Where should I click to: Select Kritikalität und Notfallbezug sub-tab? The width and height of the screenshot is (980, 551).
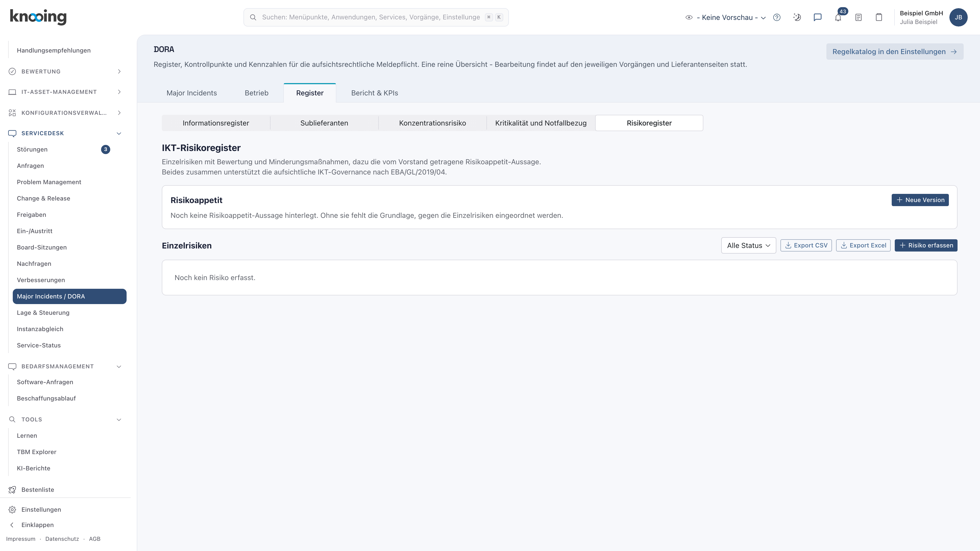coord(541,123)
